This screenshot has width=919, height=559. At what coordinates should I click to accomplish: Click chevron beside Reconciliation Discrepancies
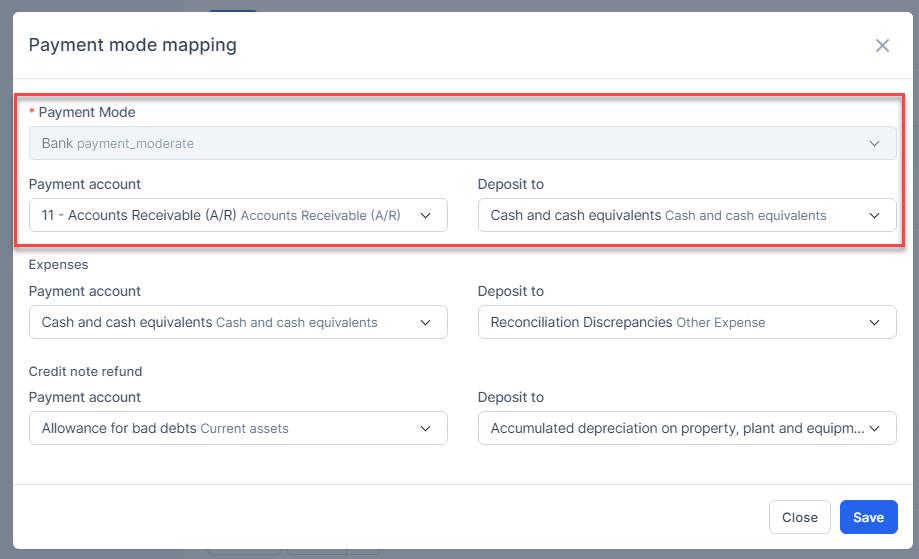click(x=875, y=322)
